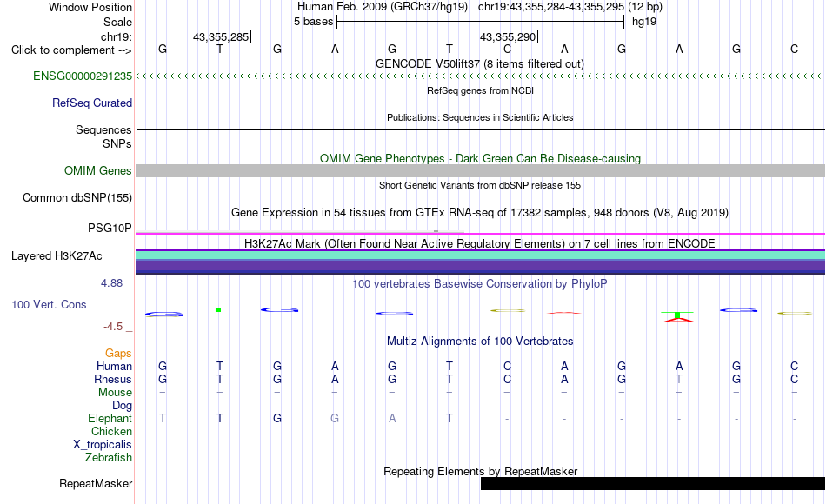
Task: Open the RefSeq Curated track label
Action: 91,103
